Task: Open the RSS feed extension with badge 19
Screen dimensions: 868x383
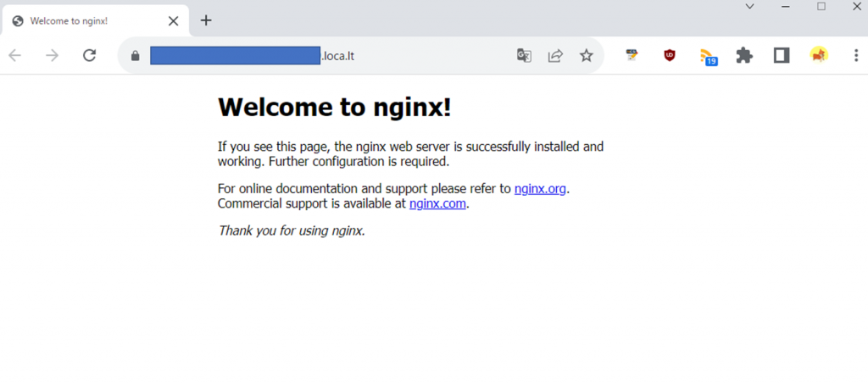Action: [x=708, y=57]
